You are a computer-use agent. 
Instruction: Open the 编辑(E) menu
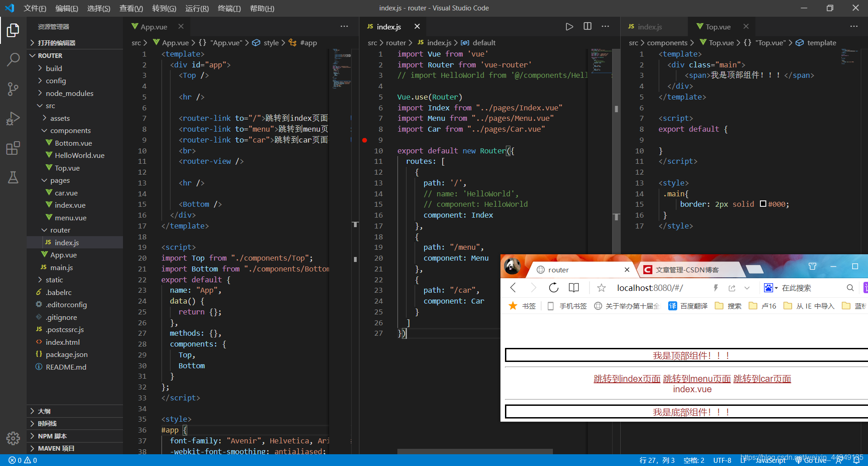point(67,8)
